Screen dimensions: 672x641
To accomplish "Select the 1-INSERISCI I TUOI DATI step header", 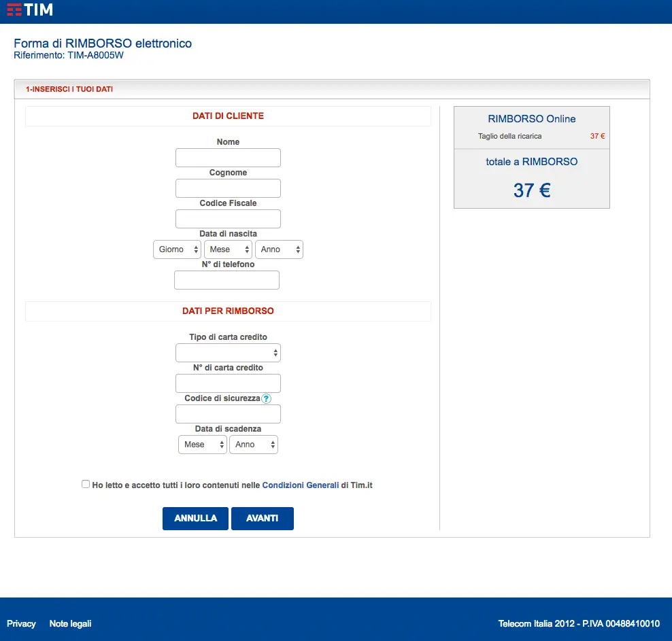I will 69,89.
